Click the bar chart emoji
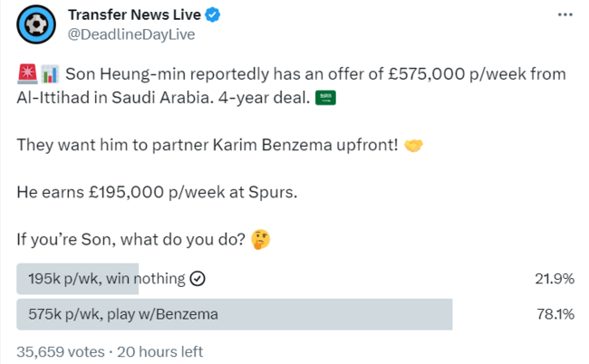589x364 pixels. pos(50,72)
